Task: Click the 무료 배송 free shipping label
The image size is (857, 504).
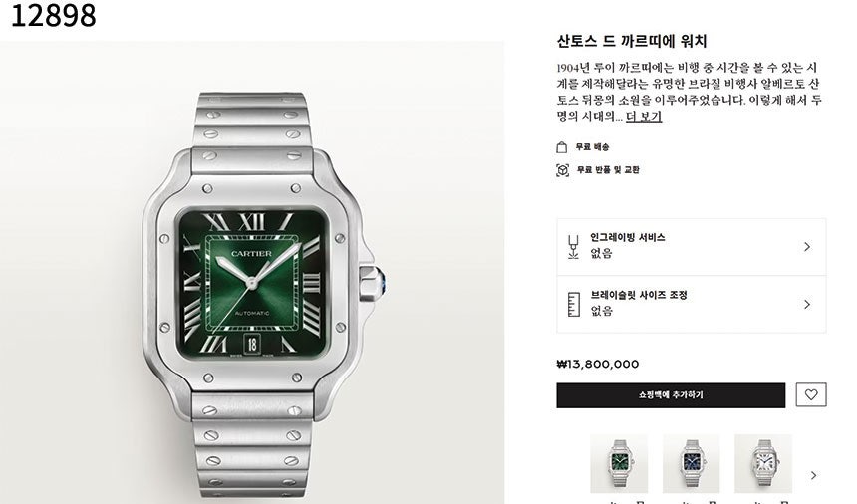Action: point(592,147)
